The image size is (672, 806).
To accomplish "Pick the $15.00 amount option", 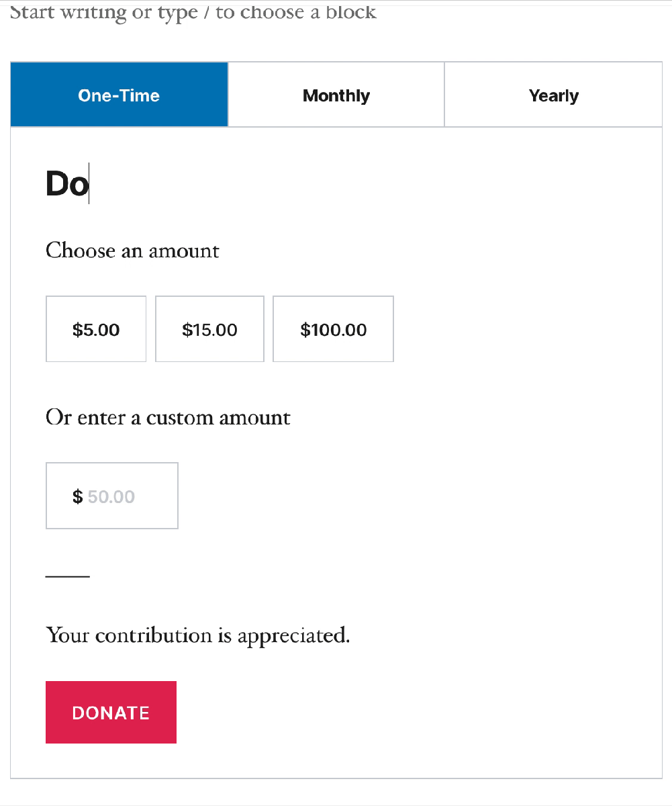I will (209, 329).
